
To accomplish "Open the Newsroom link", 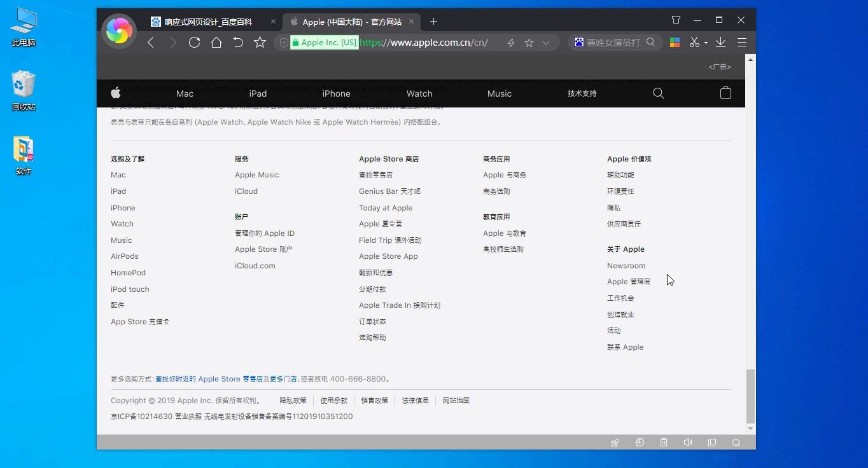I will 626,266.
